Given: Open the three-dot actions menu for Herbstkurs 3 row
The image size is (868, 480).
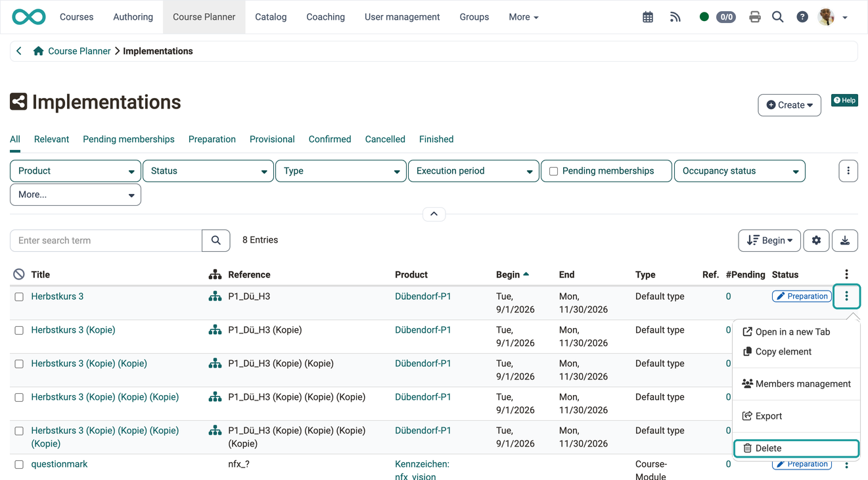Looking at the screenshot, I should tap(846, 297).
